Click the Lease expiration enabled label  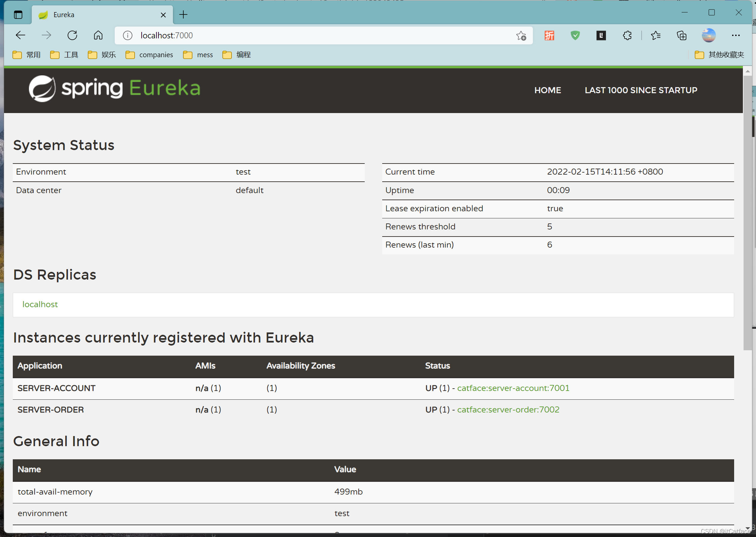pyautogui.click(x=434, y=209)
